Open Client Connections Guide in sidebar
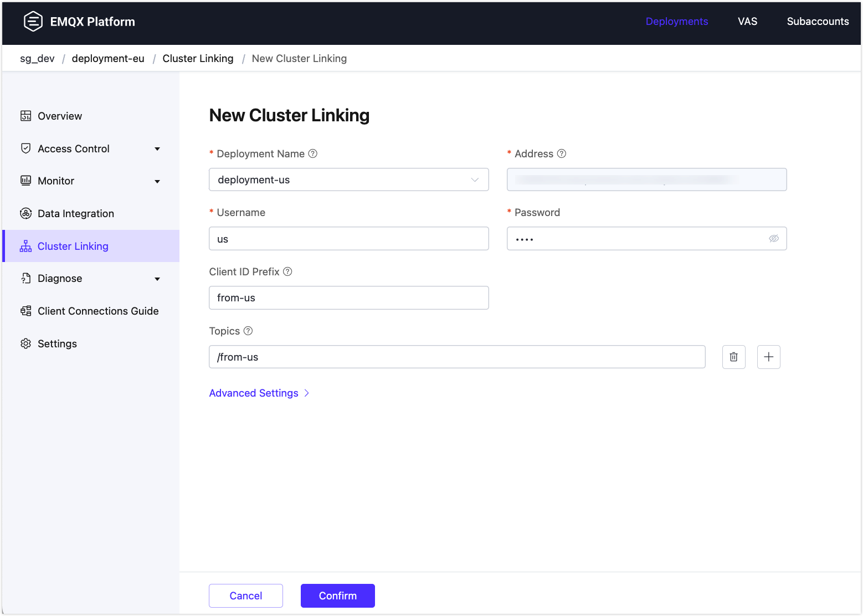 (x=91, y=311)
